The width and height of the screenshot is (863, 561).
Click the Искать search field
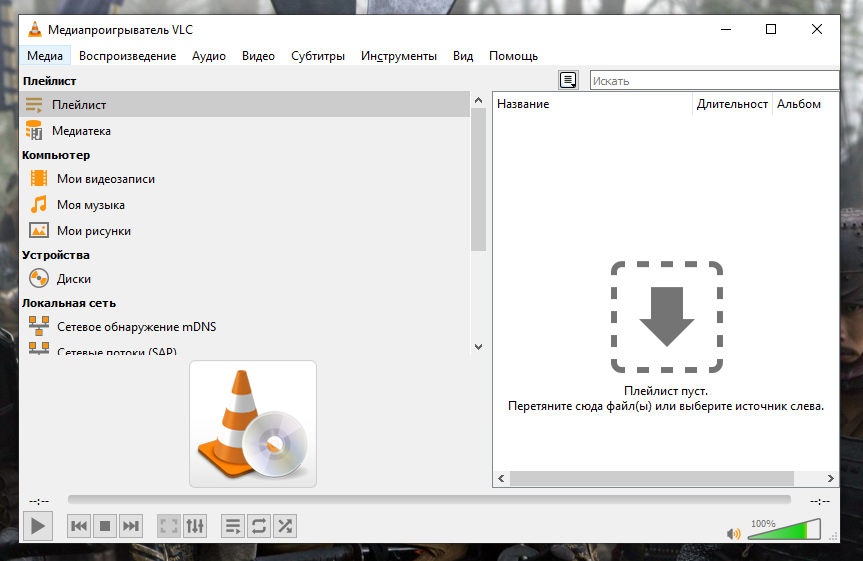(713, 80)
